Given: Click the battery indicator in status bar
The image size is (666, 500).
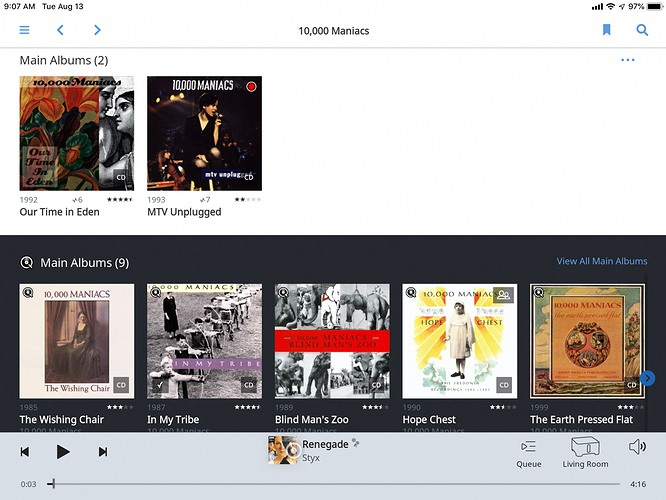Looking at the screenshot, I should pos(654,6).
